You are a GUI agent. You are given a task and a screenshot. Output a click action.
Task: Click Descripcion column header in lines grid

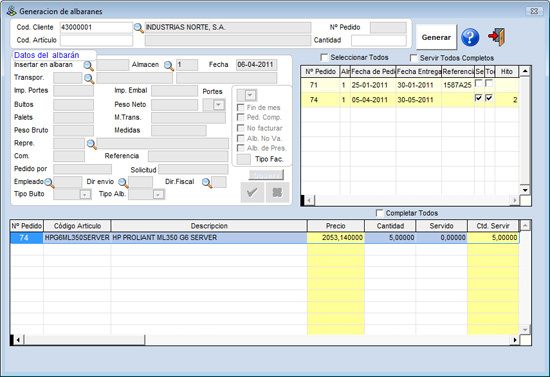209,226
